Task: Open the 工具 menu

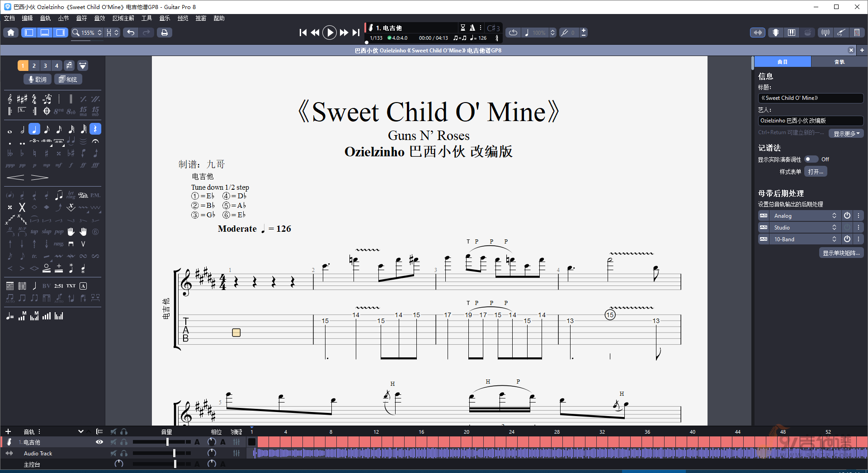Action: [x=146, y=18]
